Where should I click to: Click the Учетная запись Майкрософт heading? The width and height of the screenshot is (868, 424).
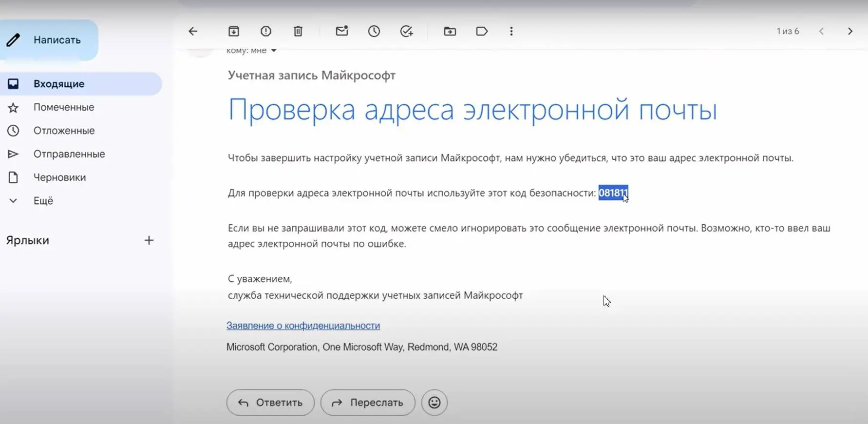312,76
